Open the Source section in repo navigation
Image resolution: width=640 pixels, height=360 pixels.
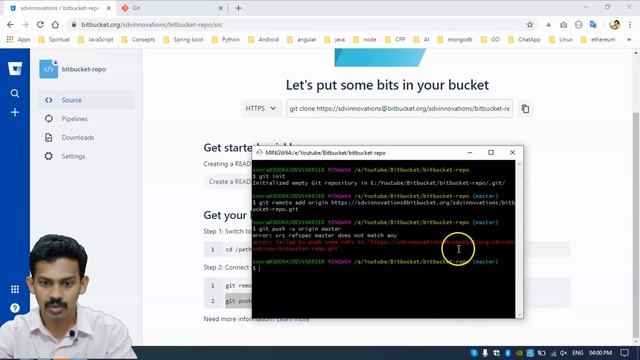tap(86, 100)
